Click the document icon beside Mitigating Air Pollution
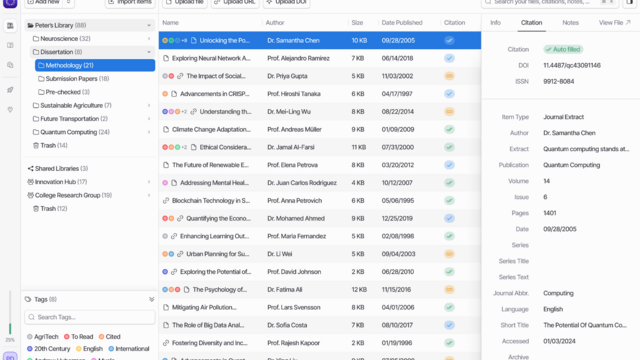This screenshot has width=640, height=360. pyautogui.click(x=166, y=307)
